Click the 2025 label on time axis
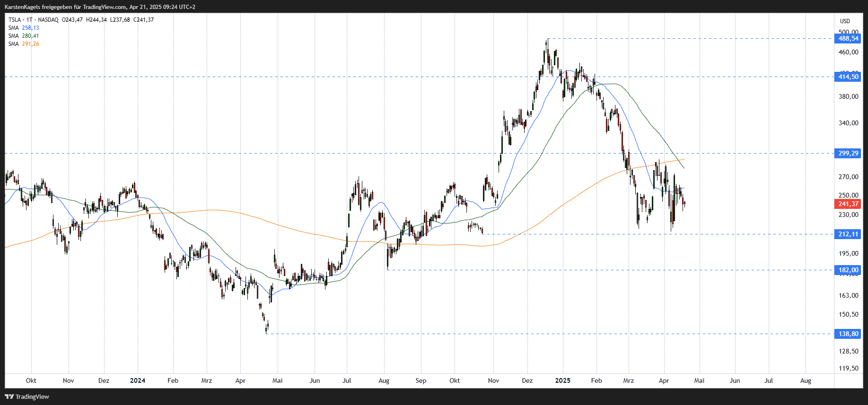 click(x=562, y=380)
